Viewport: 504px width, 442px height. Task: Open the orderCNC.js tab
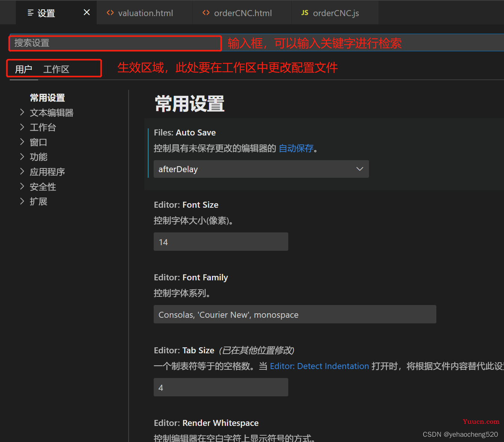(x=335, y=13)
